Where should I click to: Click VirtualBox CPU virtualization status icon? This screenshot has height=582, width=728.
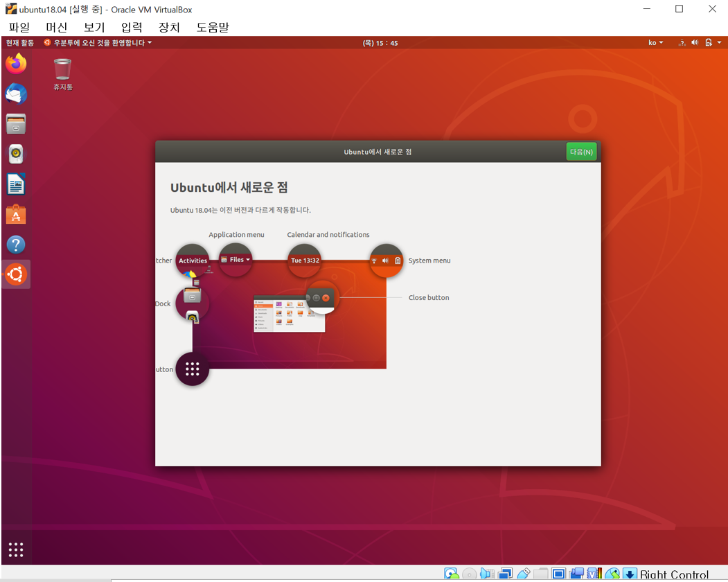[595, 574]
